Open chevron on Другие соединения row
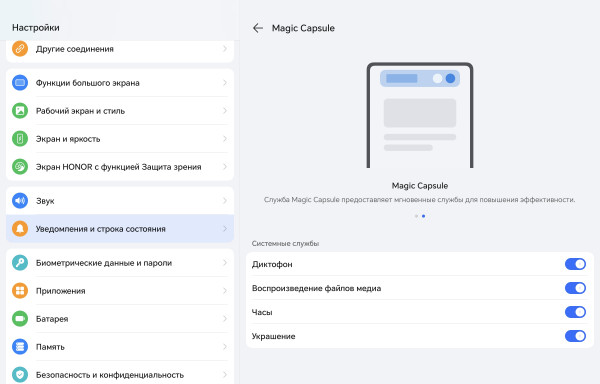 225,49
